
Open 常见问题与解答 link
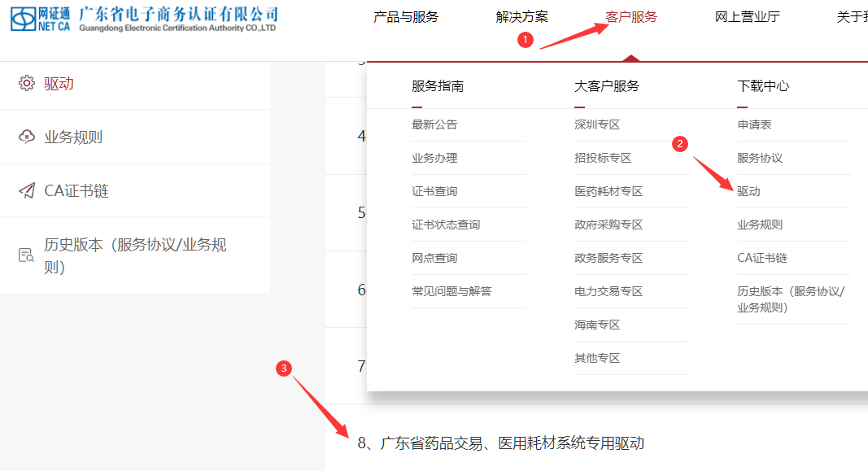coord(451,291)
